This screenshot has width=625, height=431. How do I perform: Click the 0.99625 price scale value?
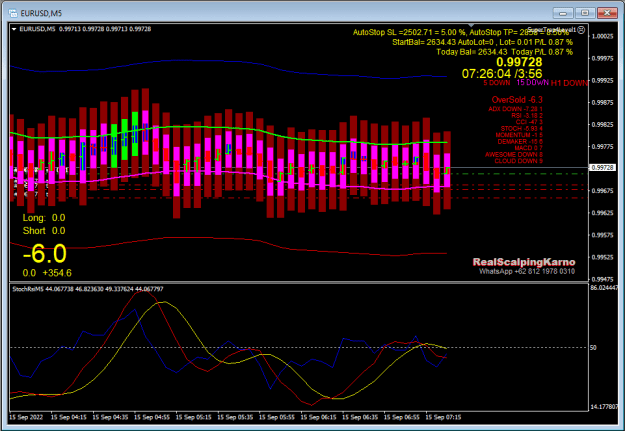coord(602,213)
